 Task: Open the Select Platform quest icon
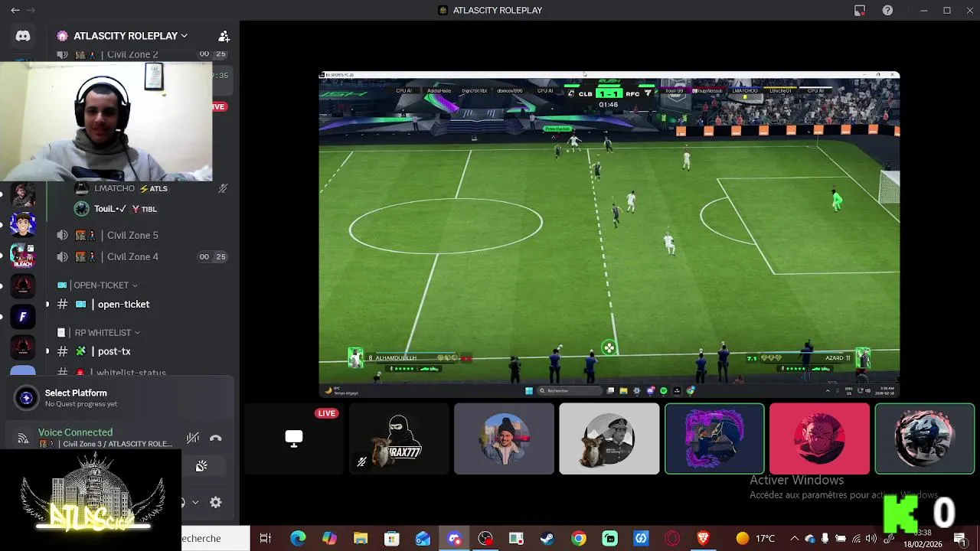(27, 397)
